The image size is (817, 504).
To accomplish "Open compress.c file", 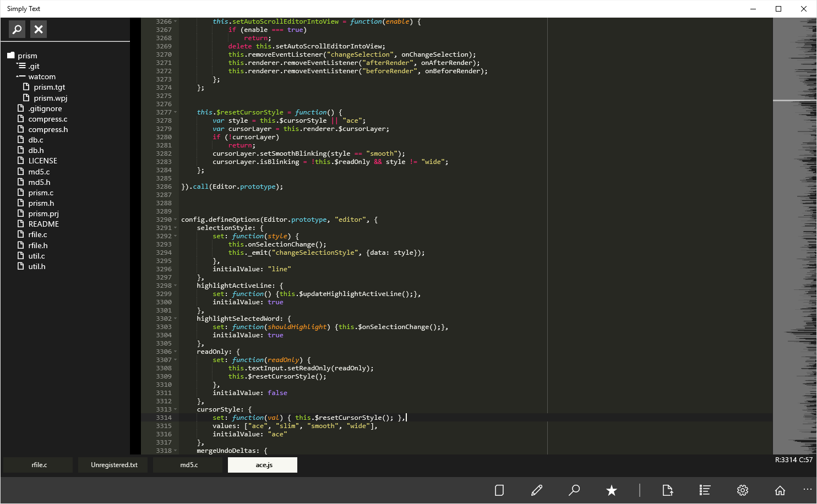I will (48, 119).
